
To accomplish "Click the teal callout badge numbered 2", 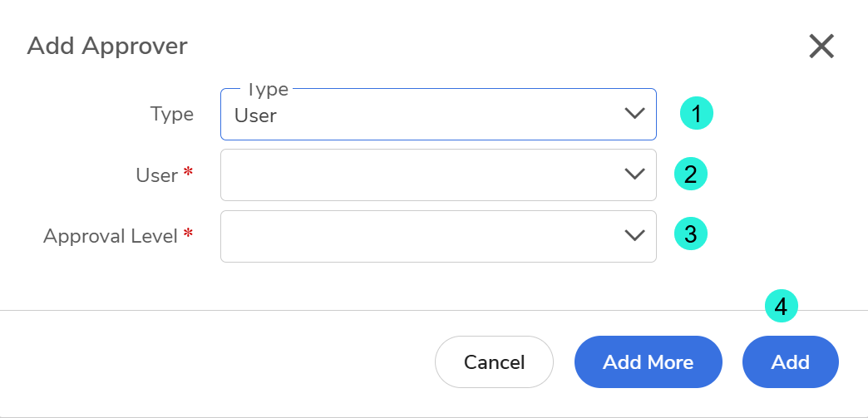I will (x=690, y=175).
